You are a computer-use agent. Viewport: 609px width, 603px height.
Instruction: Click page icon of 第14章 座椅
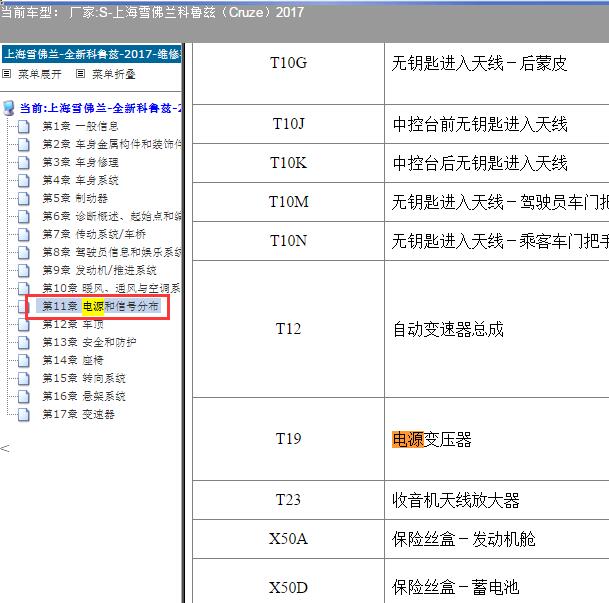click(x=24, y=361)
